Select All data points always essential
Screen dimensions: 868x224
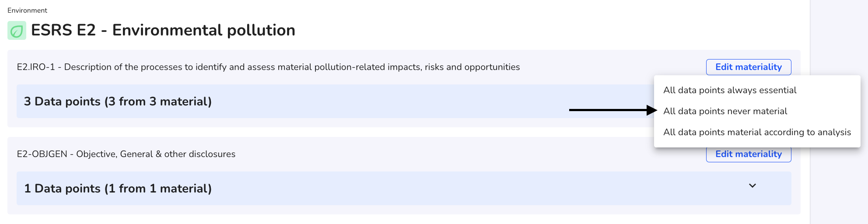tap(730, 90)
